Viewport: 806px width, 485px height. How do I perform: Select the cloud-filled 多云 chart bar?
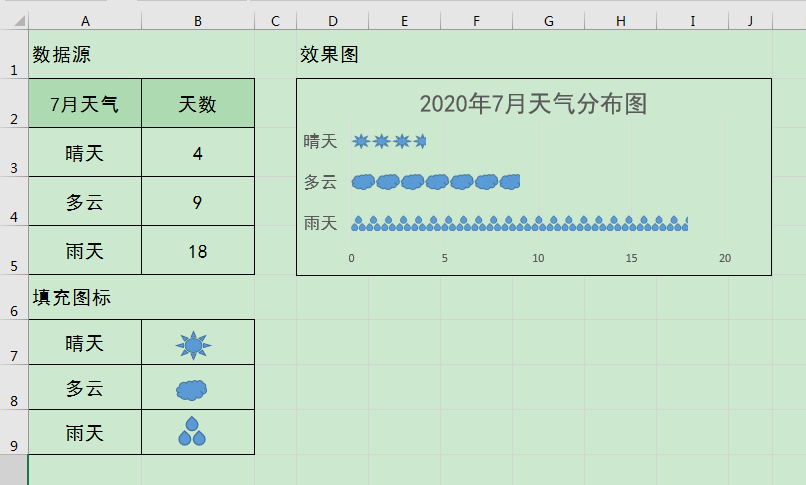(436, 182)
